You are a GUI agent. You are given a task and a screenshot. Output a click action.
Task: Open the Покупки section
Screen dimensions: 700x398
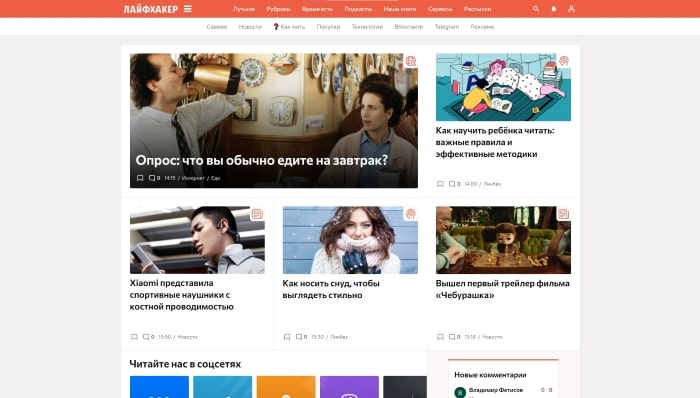tap(328, 27)
